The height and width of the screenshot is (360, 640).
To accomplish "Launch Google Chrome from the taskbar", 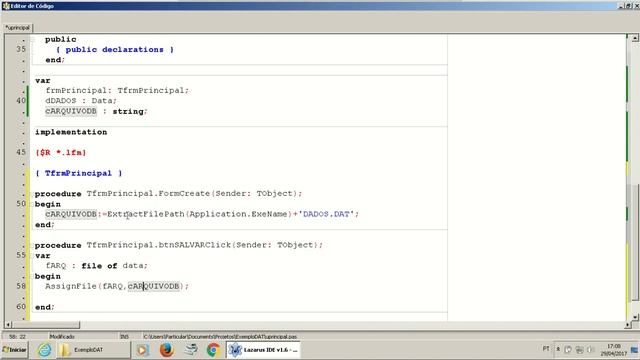I will point(213,350).
